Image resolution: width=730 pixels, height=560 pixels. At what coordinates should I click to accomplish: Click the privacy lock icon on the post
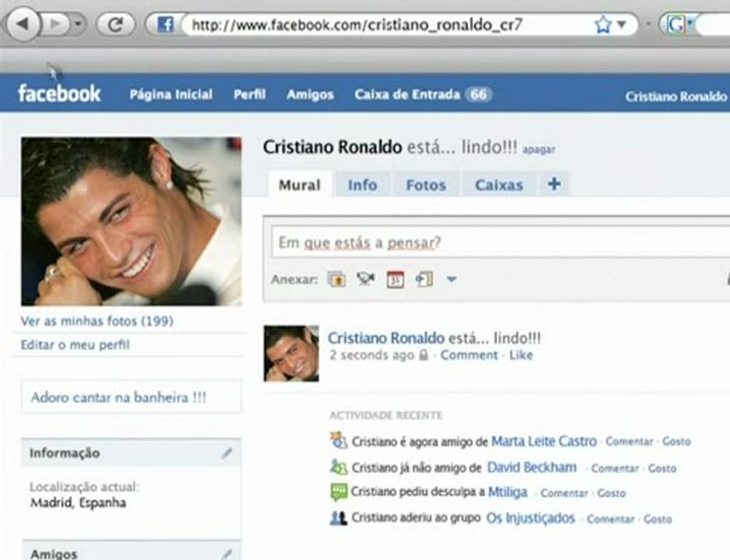click(423, 355)
